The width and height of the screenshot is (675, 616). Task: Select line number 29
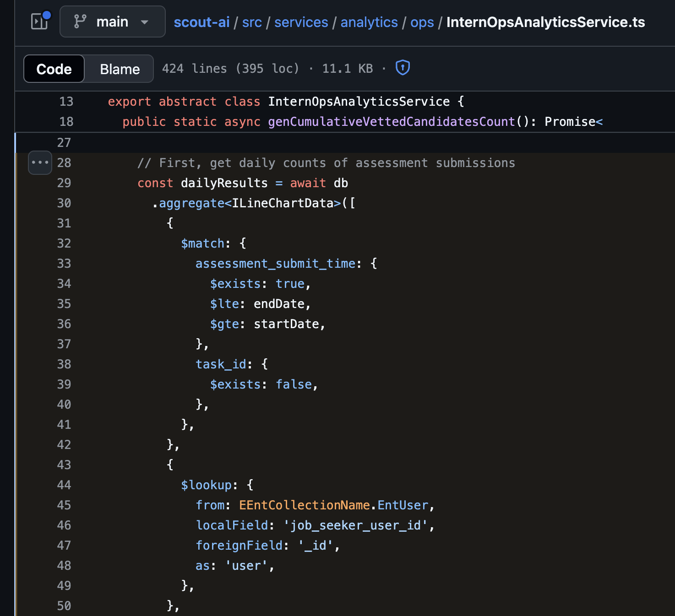(64, 183)
